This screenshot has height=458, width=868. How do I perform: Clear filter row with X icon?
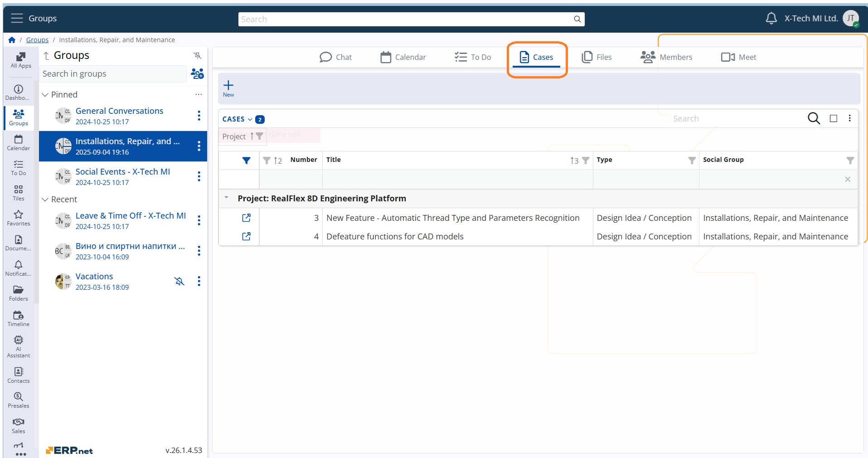click(x=848, y=180)
